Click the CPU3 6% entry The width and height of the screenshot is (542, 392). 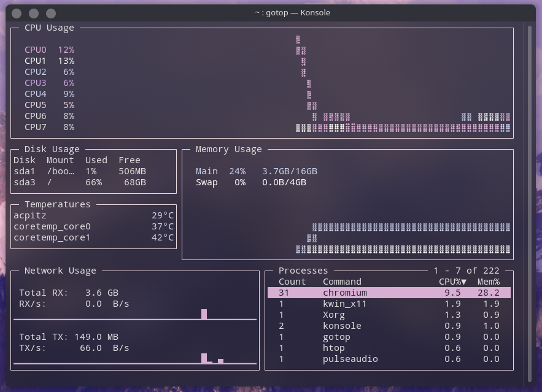coord(50,83)
